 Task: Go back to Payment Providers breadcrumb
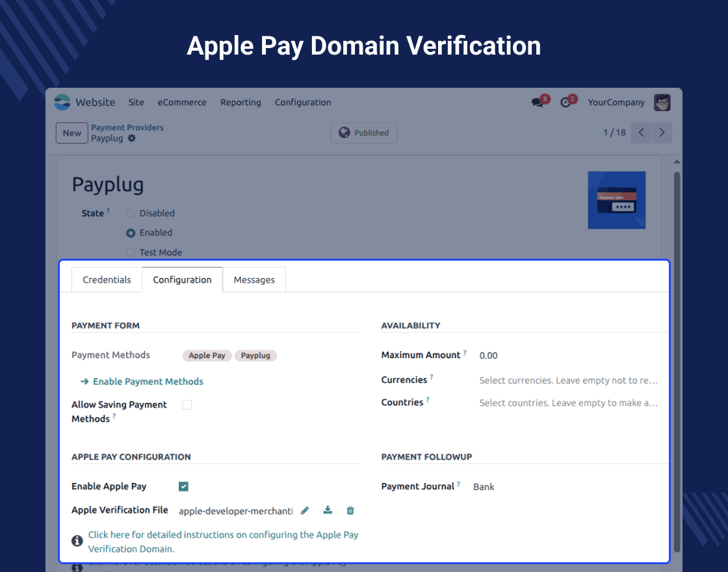pos(127,127)
